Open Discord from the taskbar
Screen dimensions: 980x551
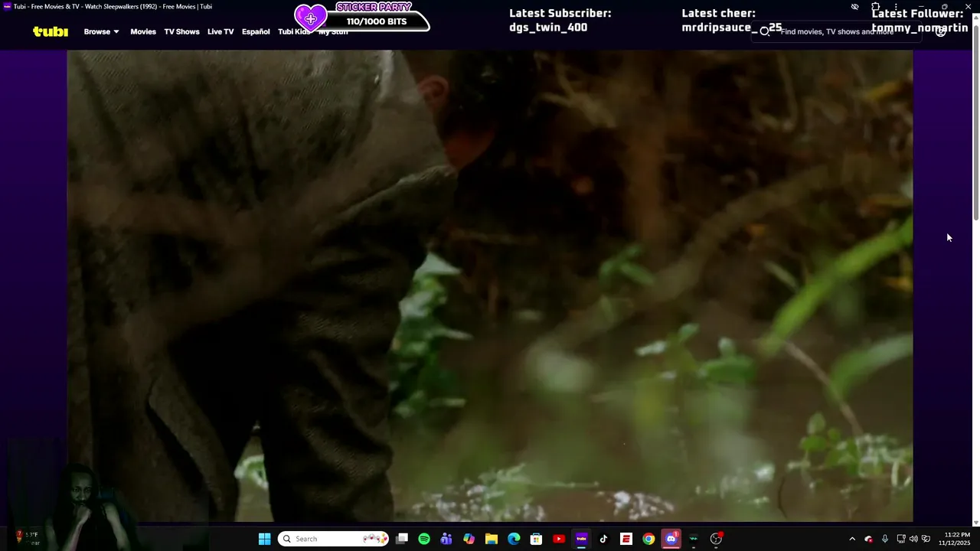[x=671, y=539]
